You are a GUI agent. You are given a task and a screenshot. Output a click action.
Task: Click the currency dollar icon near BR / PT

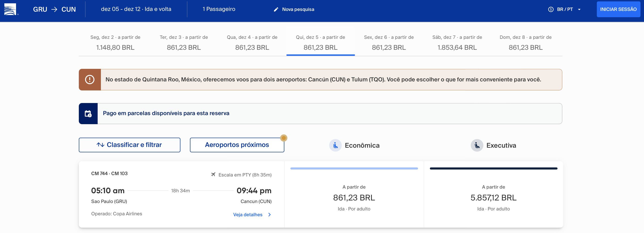(x=551, y=10)
